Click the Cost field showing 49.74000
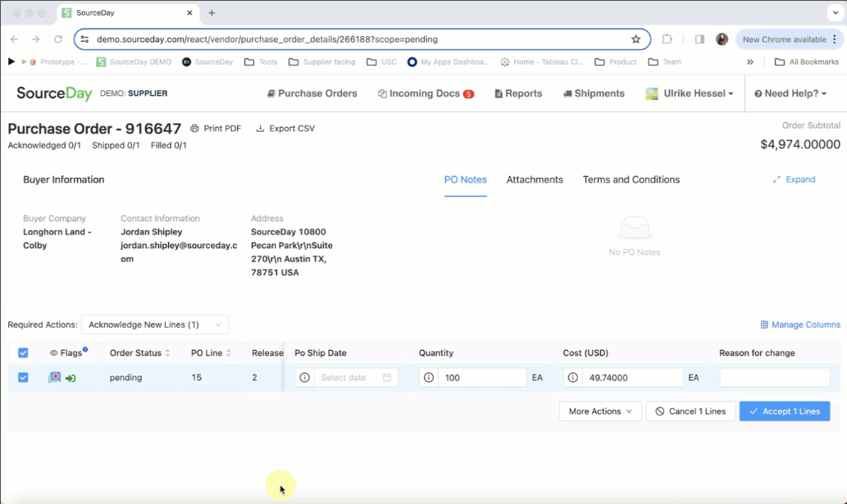847x504 pixels. (632, 377)
